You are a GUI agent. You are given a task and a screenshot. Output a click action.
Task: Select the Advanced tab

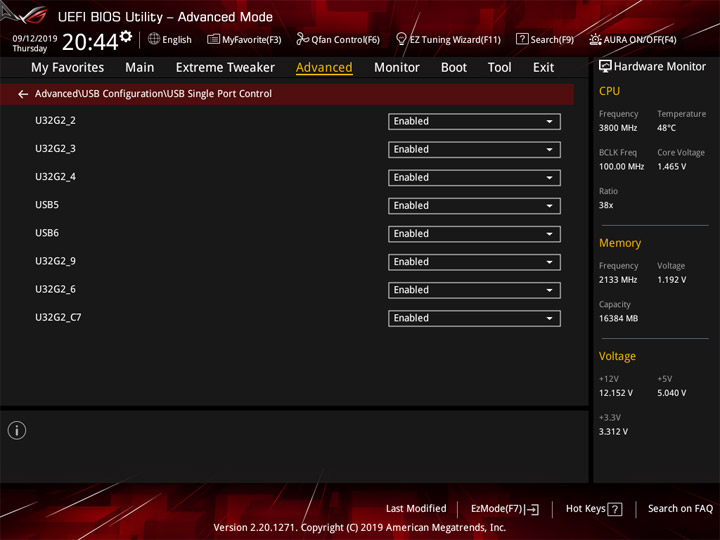(x=324, y=68)
